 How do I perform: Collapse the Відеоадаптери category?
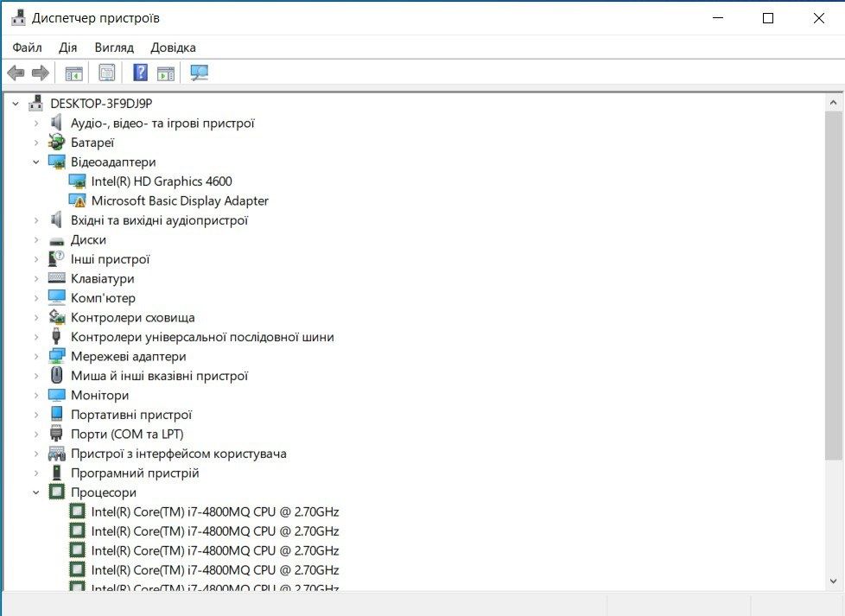tap(36, 162)
